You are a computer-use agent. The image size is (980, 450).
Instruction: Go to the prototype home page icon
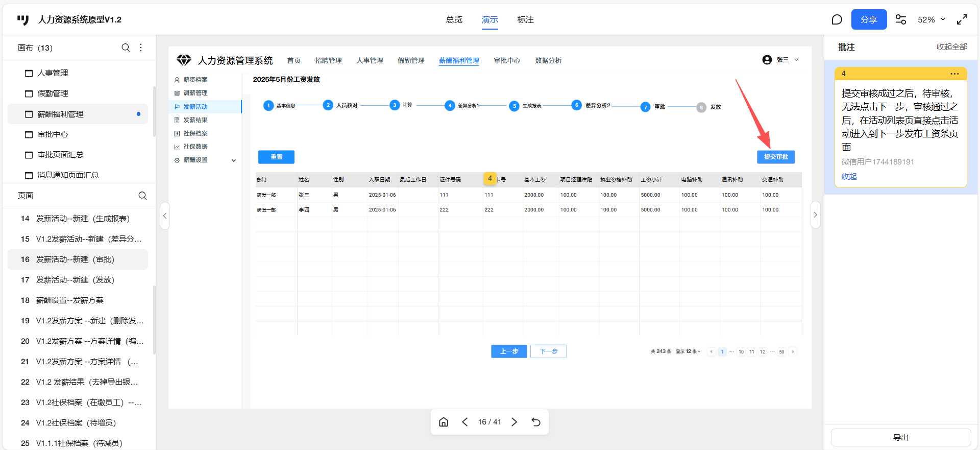(x=444, y=422)
